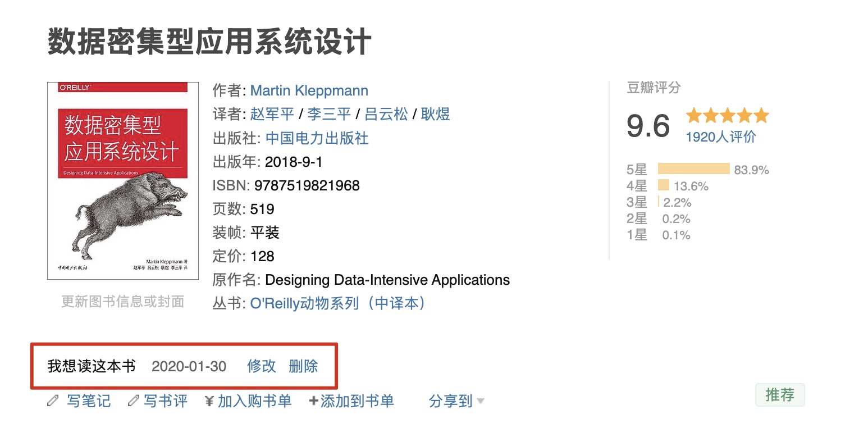Click 删除 to remove reading status
The width and height of the screenshot is (868, 437).
pos(303,366)
